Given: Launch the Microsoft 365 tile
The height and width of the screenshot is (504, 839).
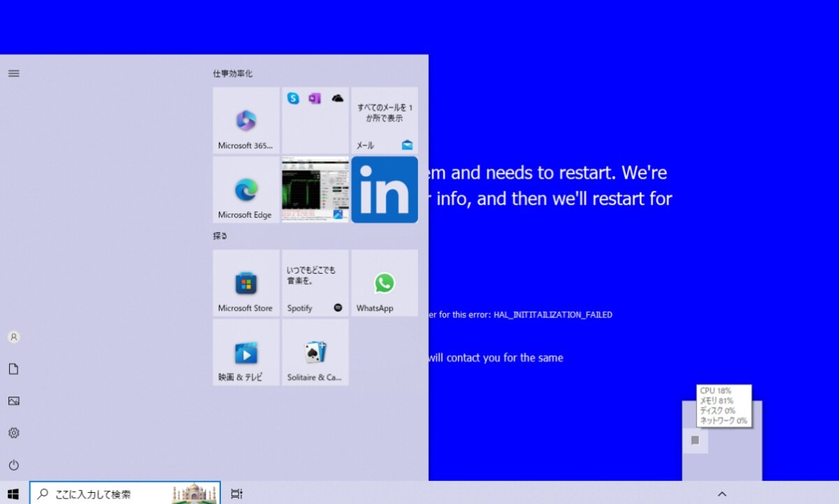Looking at the screenshot, I should (246, 120).
